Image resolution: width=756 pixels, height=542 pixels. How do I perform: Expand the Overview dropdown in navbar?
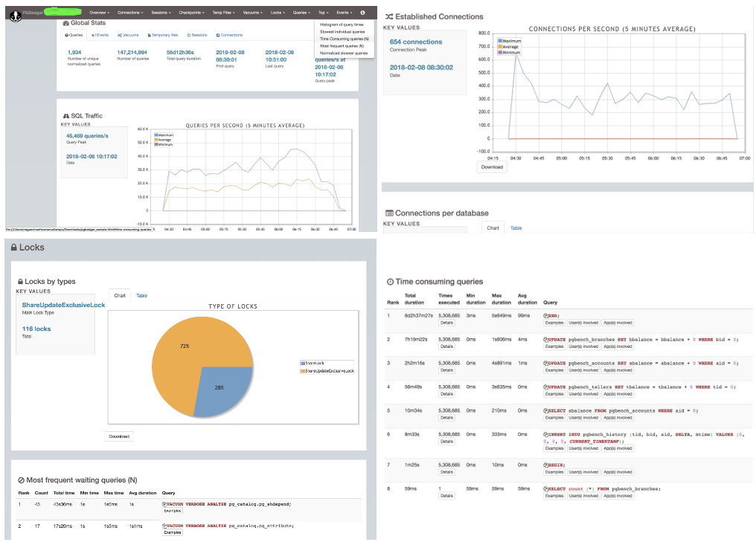pos(99,13)
